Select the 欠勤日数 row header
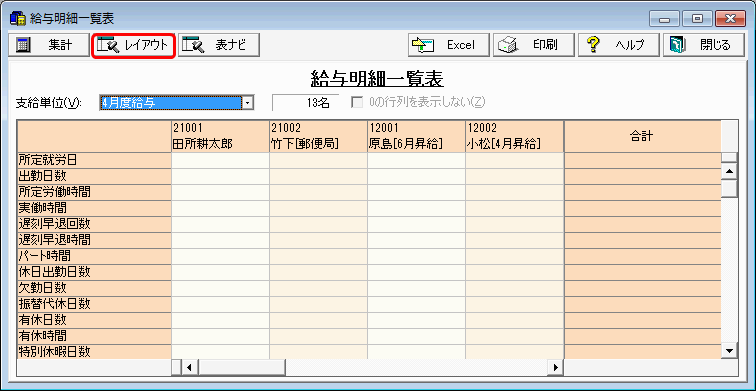The image size is (756, 391). 94,288
